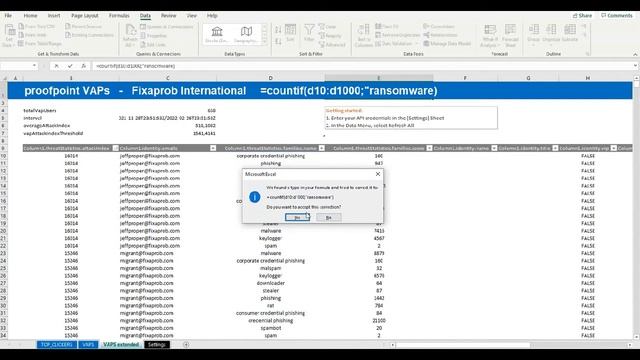This screenshot has width=640, height=360.
Task: Decline the formula correction with No
Action: [x=329, y=218]
